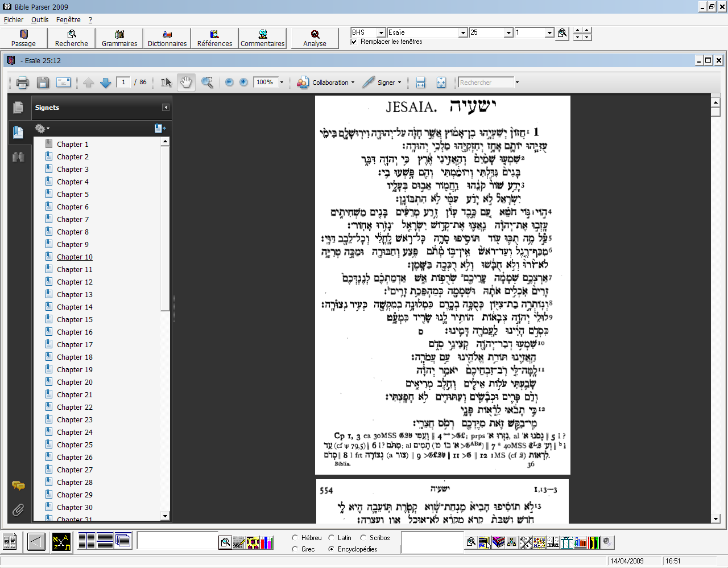Zoom out with the minus button
This screenshot has height=568, width=728.
(229, 83)
